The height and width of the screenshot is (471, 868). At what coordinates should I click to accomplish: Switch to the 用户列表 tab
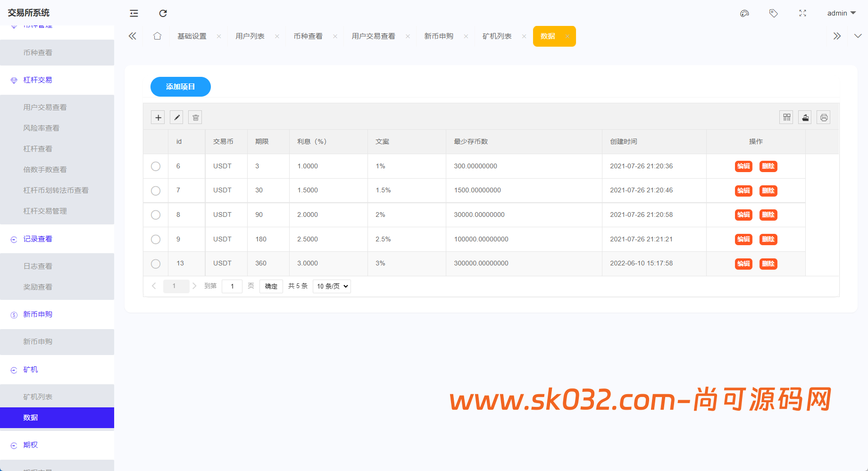point(250,36)
